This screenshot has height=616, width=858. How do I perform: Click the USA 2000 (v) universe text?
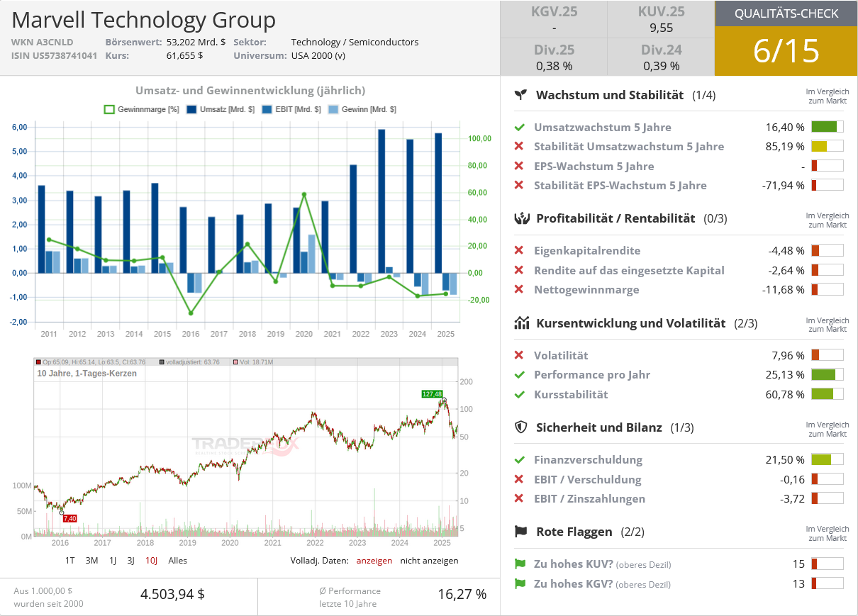(x=318, y=55)
